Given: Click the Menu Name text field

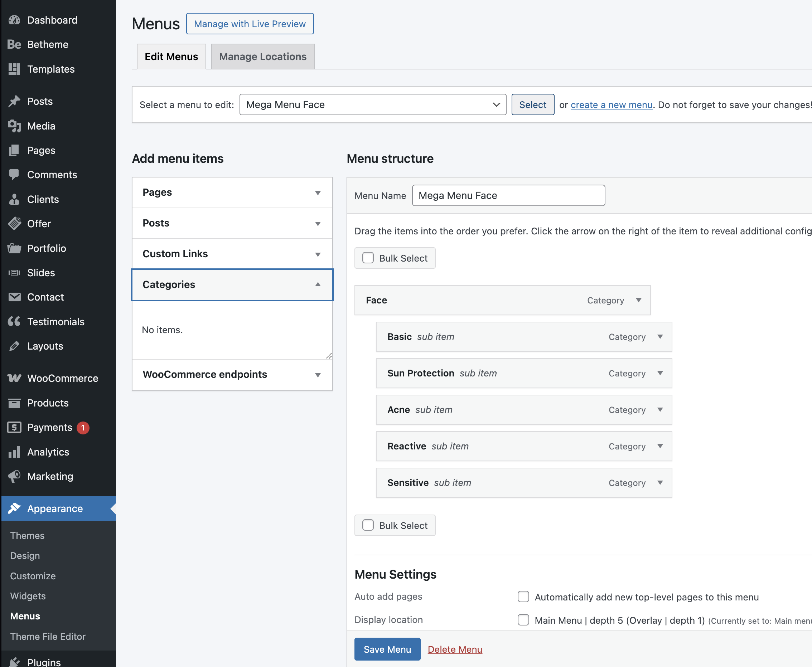Looking at the screenshot, I should click(508, 196).
